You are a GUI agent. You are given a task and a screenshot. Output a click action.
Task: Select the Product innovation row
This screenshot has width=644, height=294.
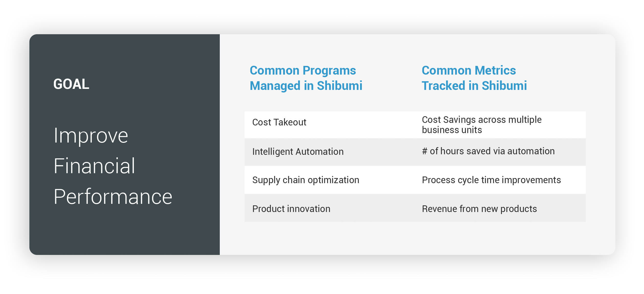click(x=415, y=208)
